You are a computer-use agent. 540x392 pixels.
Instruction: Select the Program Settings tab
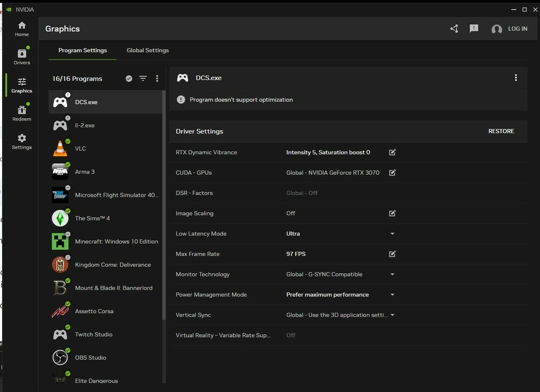(83, 50)
